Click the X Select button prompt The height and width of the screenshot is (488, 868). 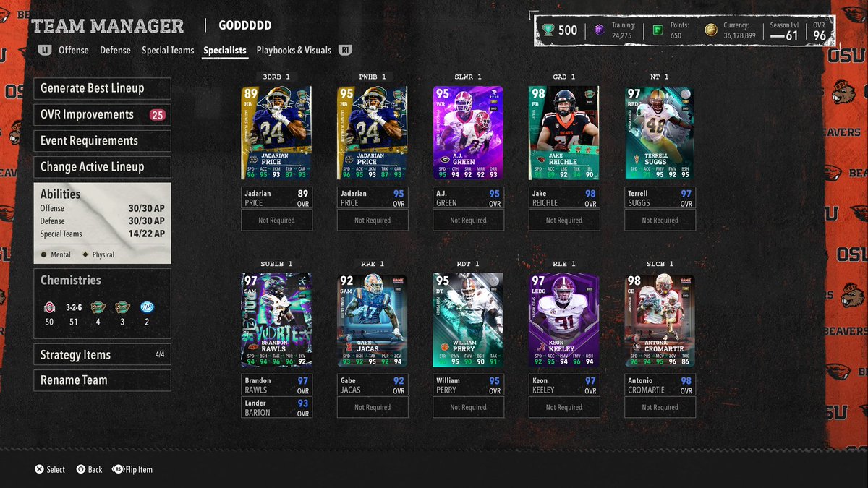click(50, 469)
